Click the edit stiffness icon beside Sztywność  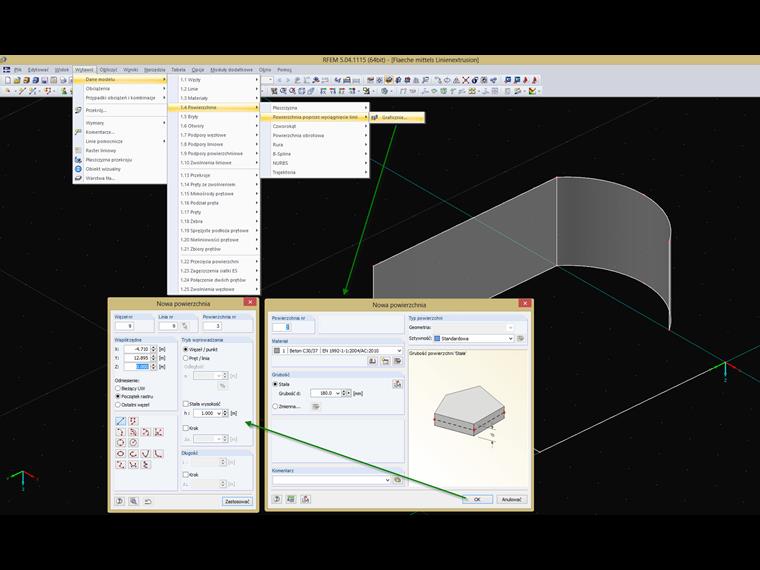521,338
